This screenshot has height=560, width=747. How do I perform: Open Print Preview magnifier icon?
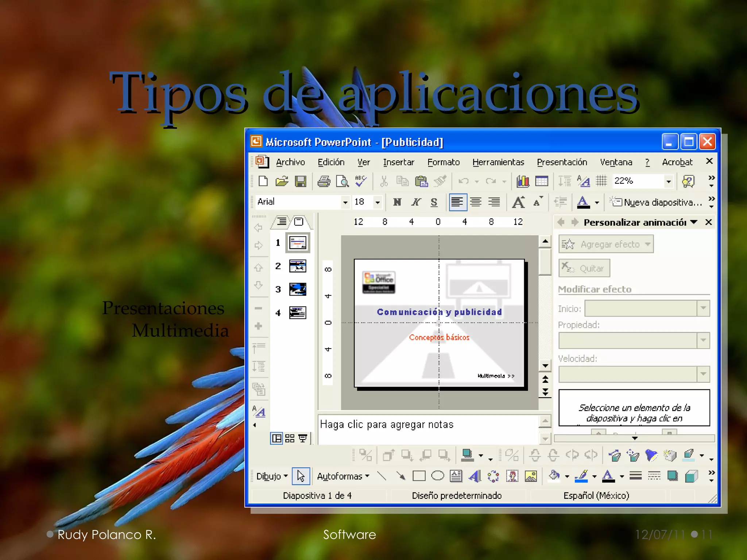[x=342, y=181]
